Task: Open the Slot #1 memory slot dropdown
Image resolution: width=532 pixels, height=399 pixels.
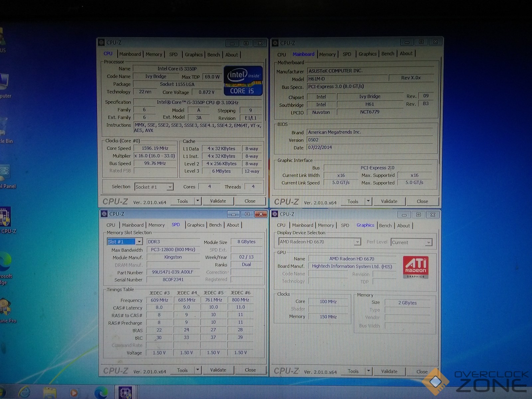Action: pyautogui.click(x=139, y=242)
